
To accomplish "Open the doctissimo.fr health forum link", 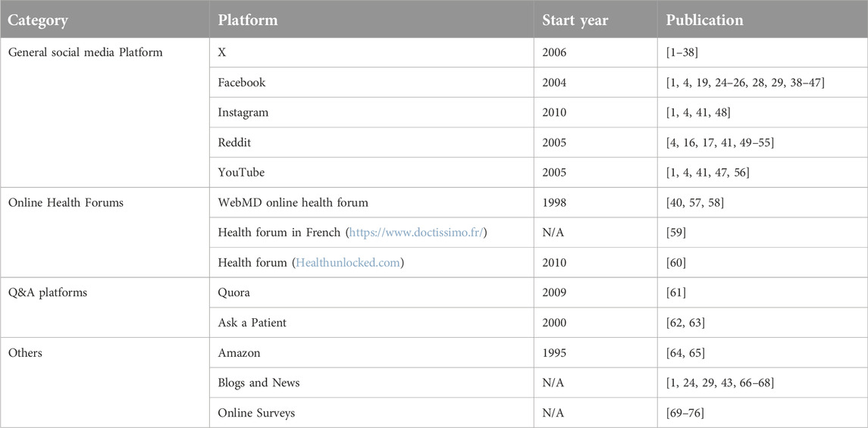I will (416, 233).
